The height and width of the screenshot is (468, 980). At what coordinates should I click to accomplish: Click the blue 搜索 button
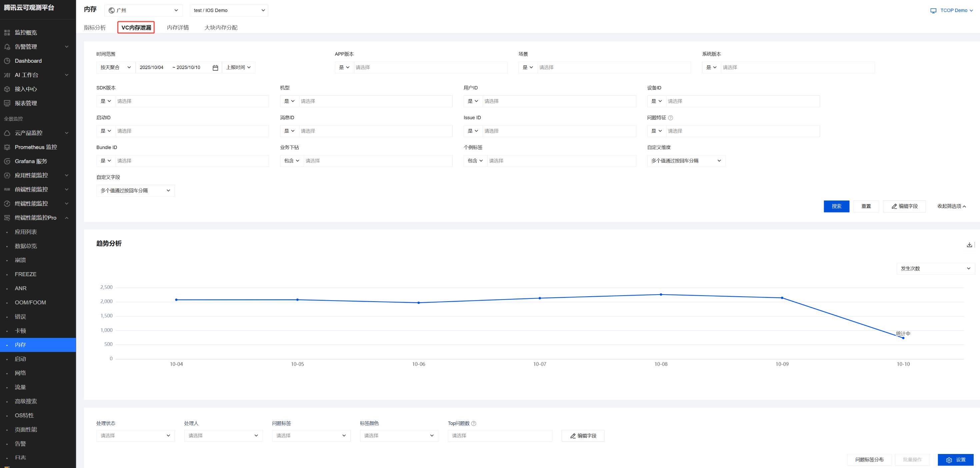pyautogui.click(x=836, y=206)
